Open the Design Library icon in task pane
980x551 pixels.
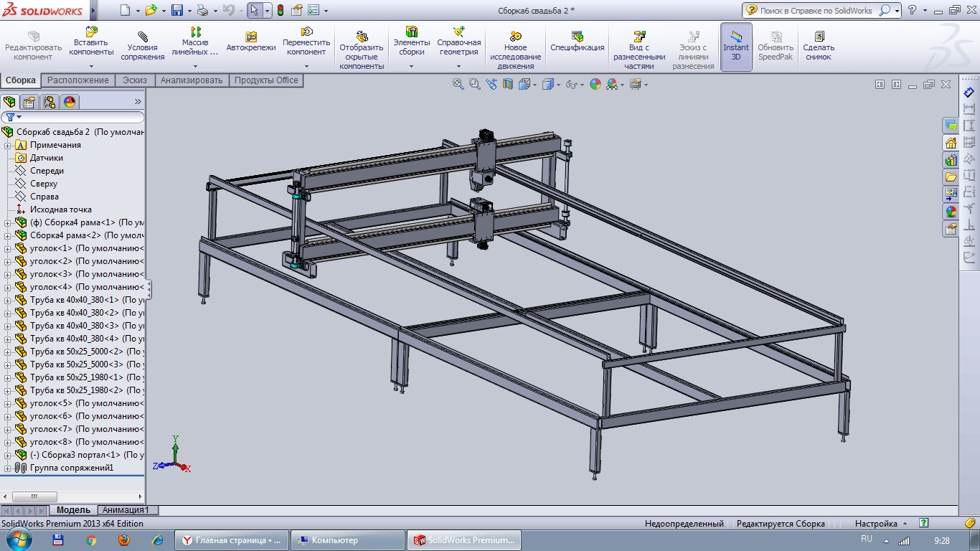coord(951,160)
